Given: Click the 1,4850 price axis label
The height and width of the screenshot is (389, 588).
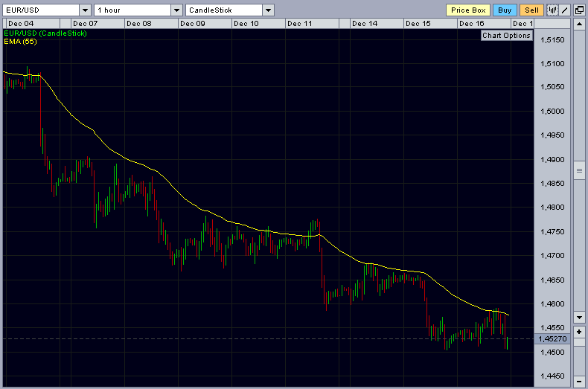Looking at the screenshot, I should click(552, 184).
